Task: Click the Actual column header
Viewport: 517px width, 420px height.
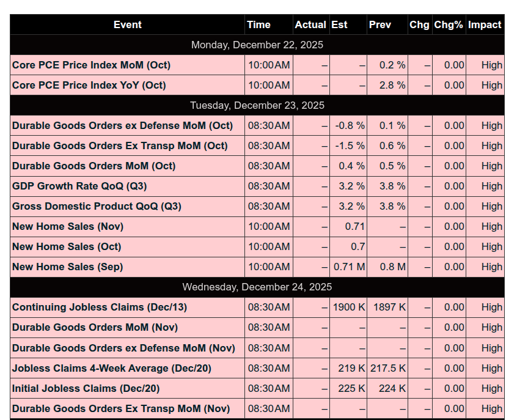Action: coord(310,25)
